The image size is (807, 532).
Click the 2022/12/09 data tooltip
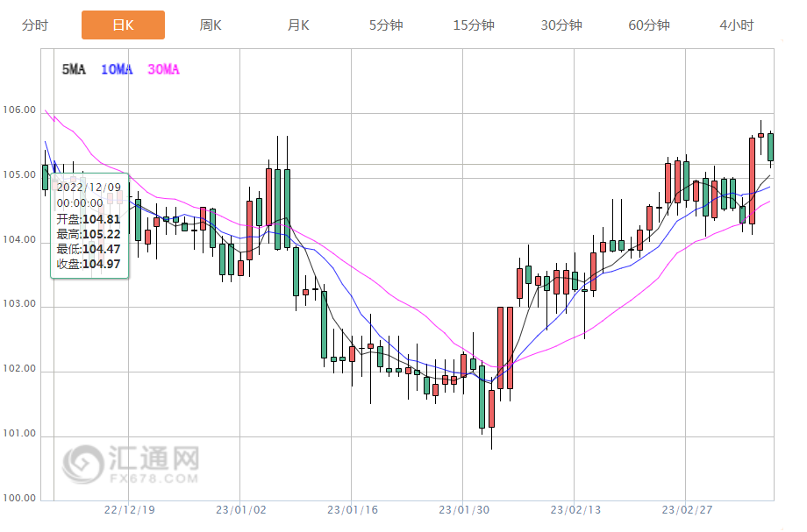click(90, 225)
